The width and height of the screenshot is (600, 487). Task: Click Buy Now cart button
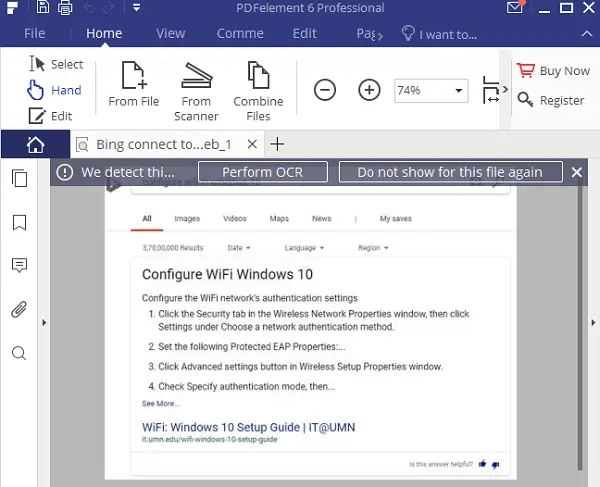pyautogui.click(x=553, y=71)
